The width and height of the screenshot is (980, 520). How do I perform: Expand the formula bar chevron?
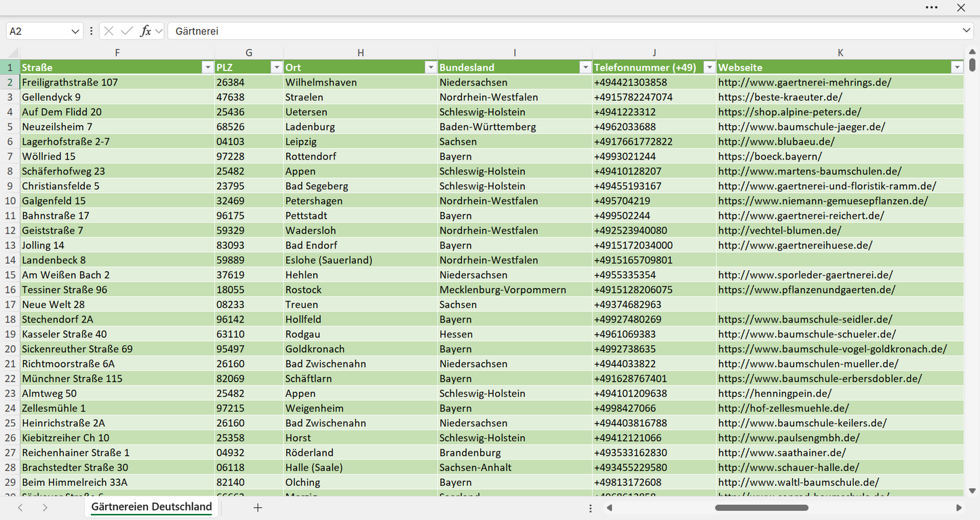tap(966, 31)
